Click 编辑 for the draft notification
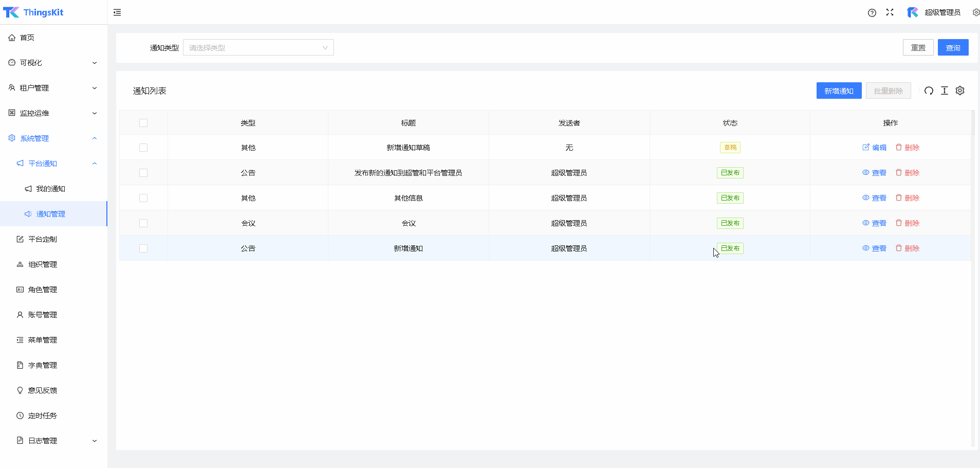The width and height of the screenshot is (980, 468). point(875,148)
